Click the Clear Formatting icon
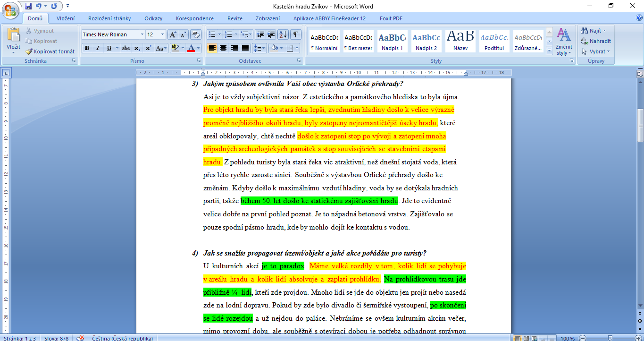The height and width of the screenshot is (341, 644). point(196,34)
